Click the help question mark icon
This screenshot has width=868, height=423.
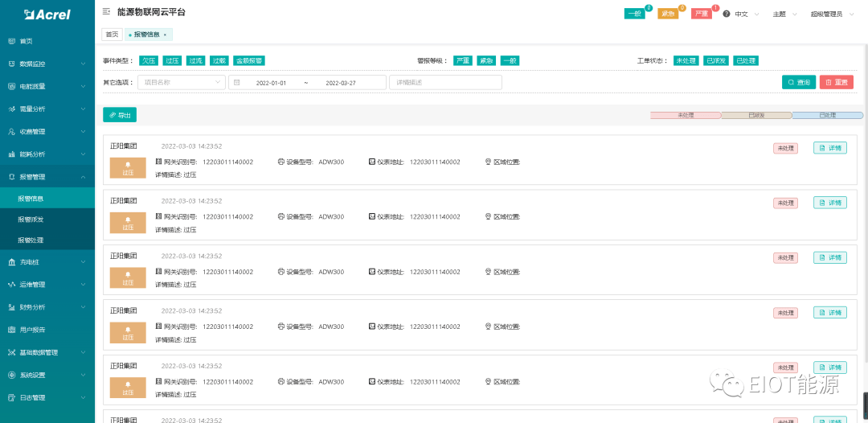click(x=727, y=14)
